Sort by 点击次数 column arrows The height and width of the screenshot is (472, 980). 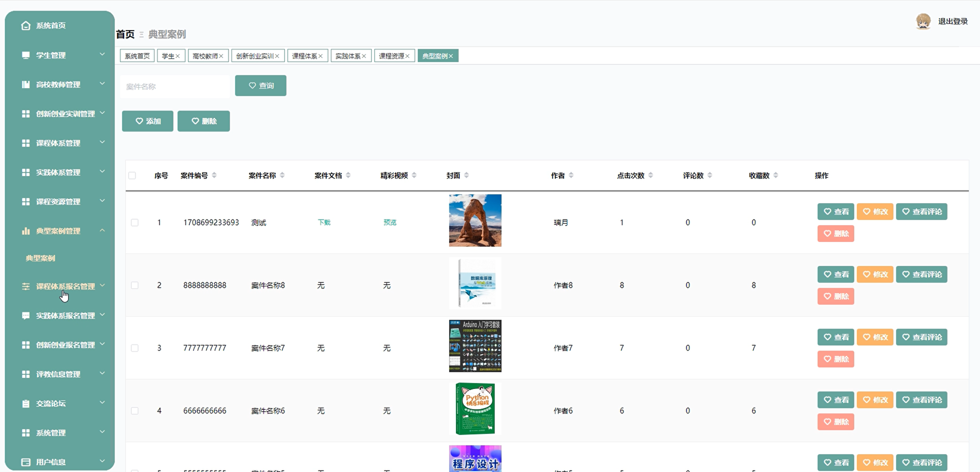pyautogui.click(x=651, y=175)
